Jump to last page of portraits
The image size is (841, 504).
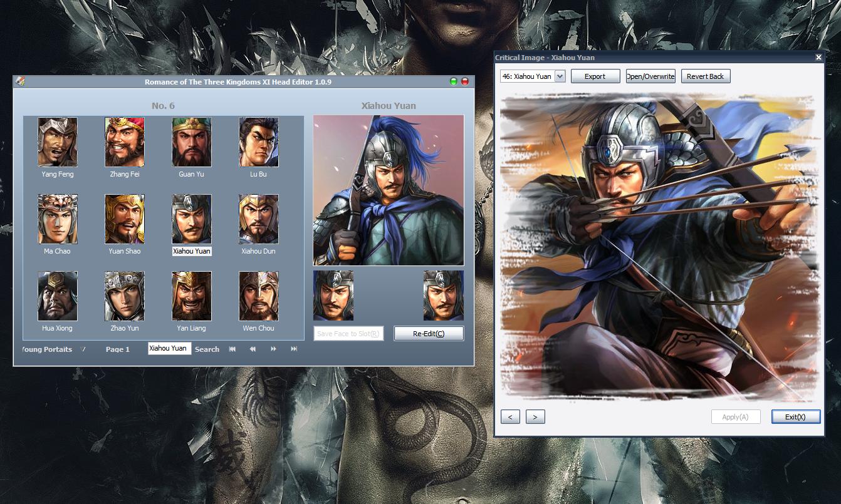click(x=294, y=349)
